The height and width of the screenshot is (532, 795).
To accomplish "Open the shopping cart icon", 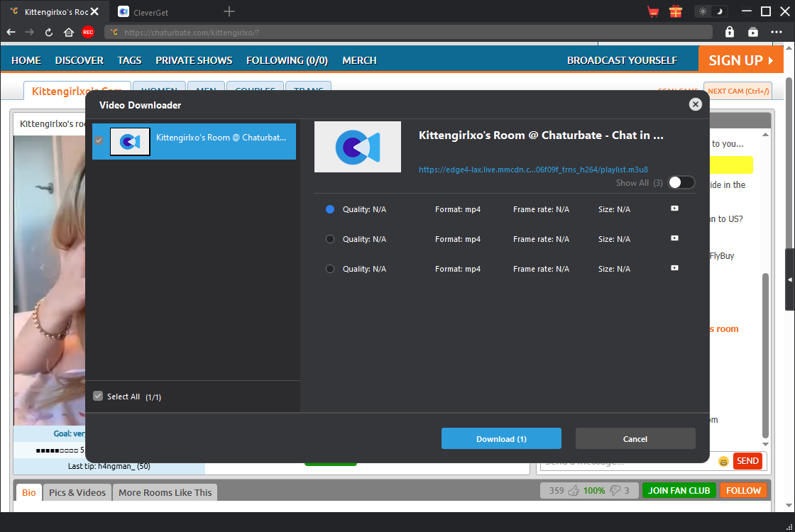I will (653, 11).
